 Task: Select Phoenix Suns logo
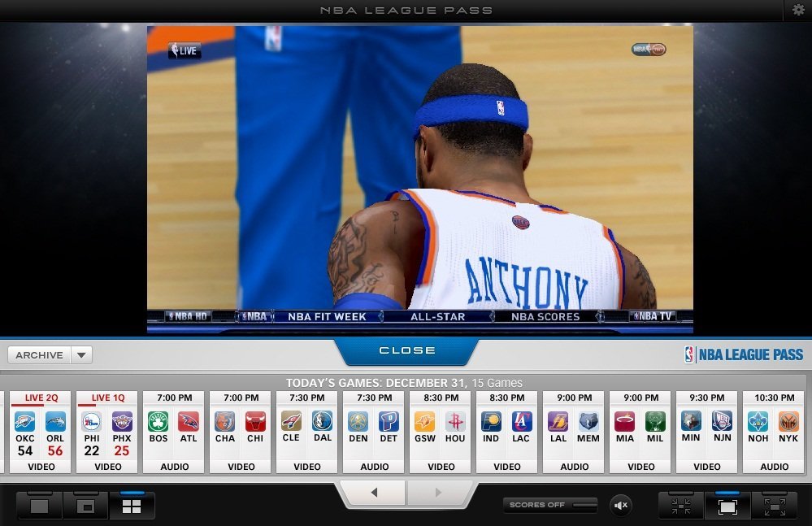click(x=122, y=421)
